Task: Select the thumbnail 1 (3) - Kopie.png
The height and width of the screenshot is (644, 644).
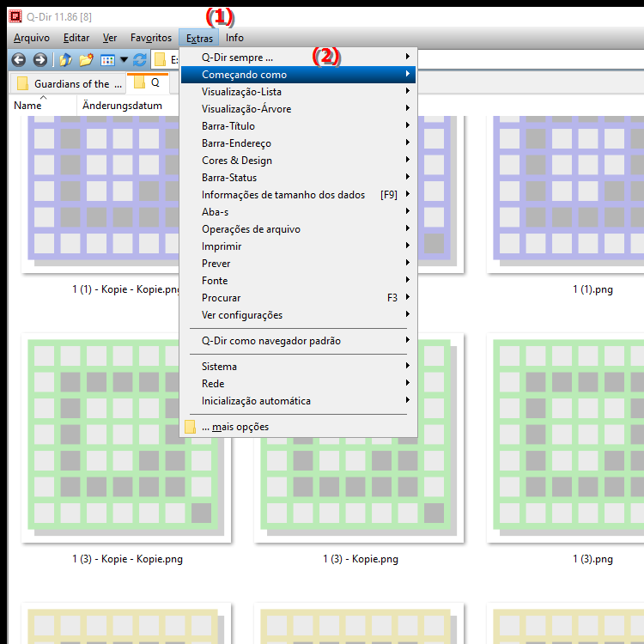Action: [359, 489]
